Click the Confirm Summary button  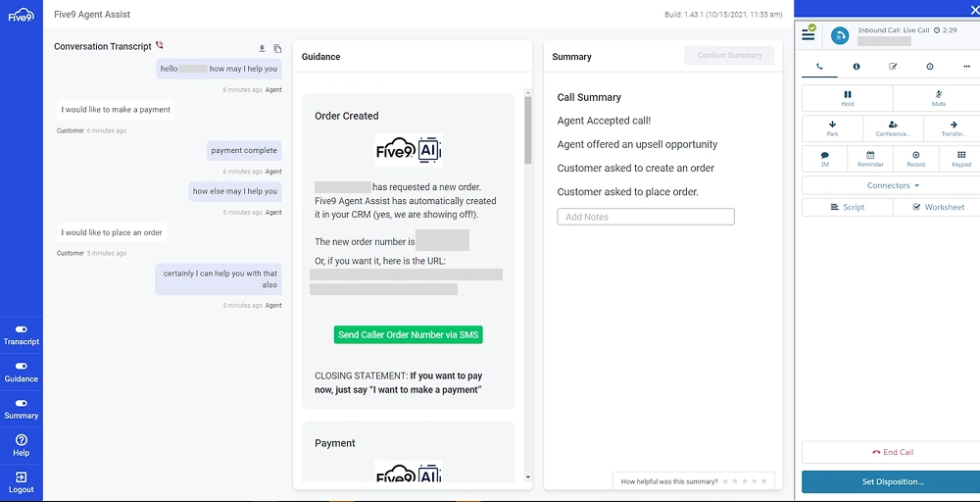pyautogui.click(x=729, y=55)
